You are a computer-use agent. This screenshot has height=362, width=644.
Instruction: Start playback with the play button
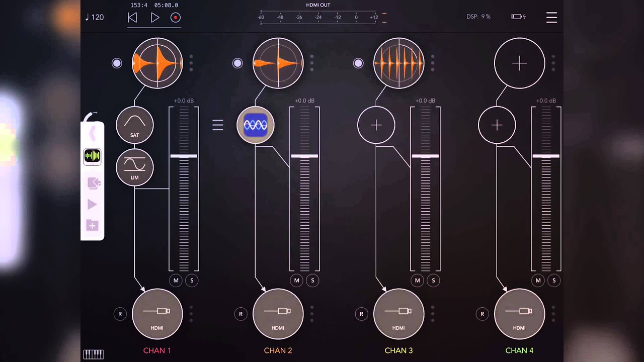tap(155, 18)
